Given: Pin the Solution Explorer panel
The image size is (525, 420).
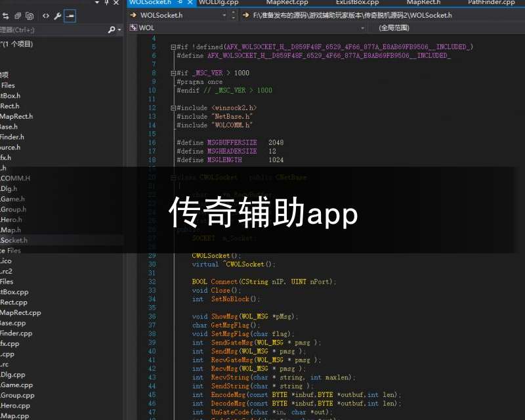Looking at the screenshot, I should (106, 3).
